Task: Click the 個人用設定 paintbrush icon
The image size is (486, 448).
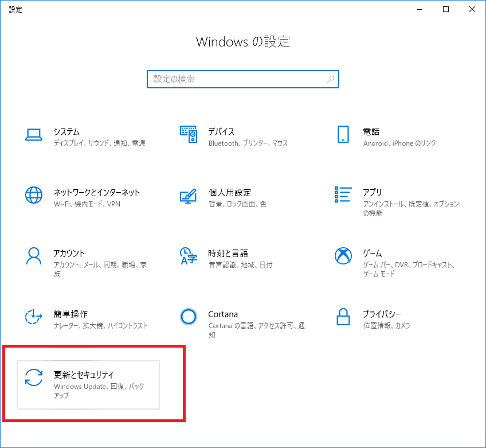Action: tap(189, 195)
